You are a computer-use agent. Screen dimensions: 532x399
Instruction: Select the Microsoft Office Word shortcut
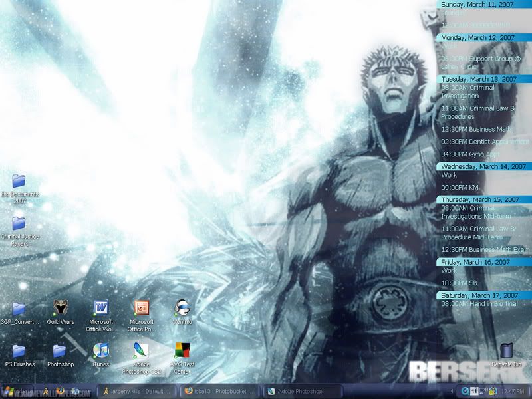(101, 316)
